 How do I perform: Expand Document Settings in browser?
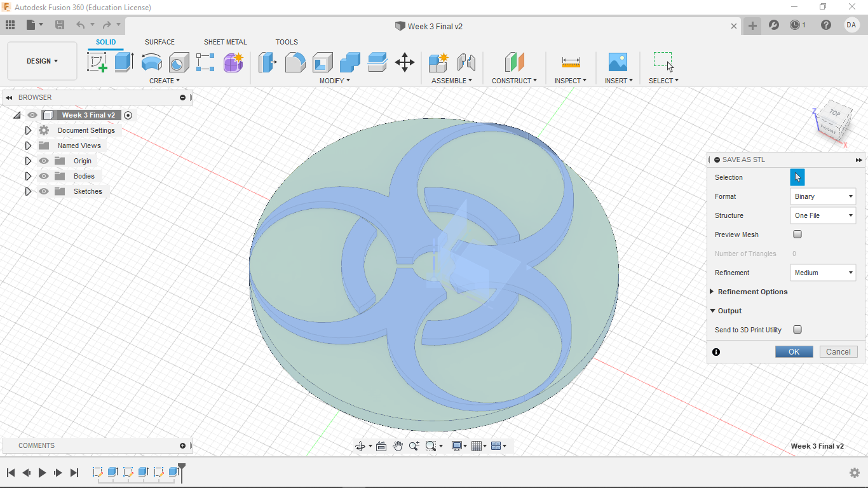pos(28,130)
